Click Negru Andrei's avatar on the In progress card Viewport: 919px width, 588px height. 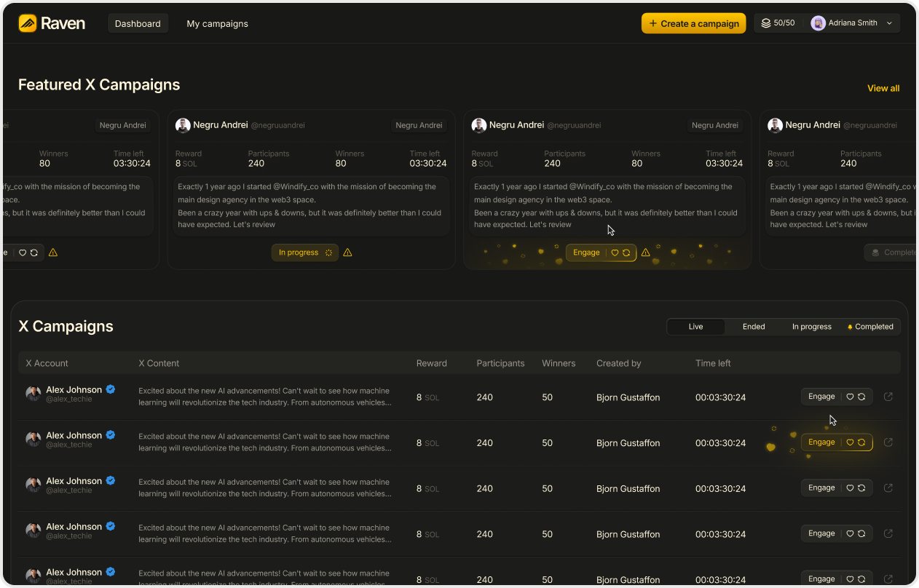[x=183, y=125]
